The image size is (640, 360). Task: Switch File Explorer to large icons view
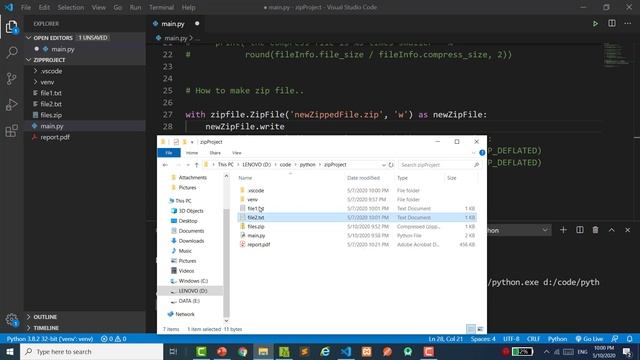480,329
